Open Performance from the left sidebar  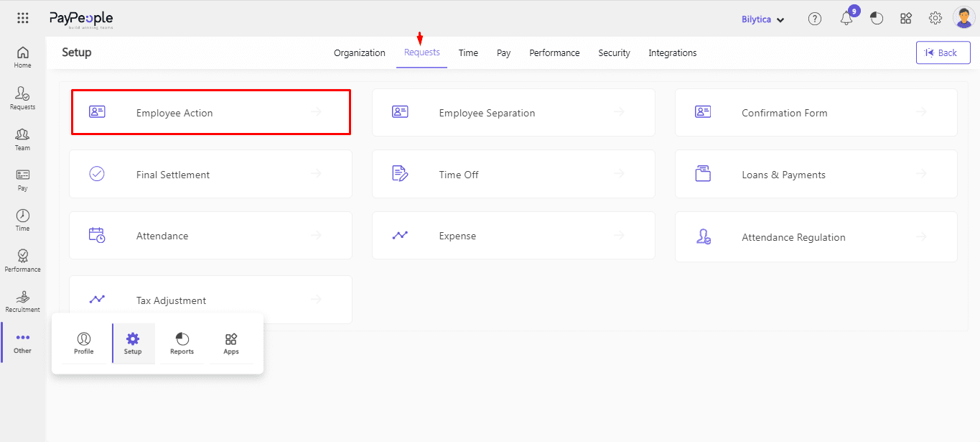[23, 261]
